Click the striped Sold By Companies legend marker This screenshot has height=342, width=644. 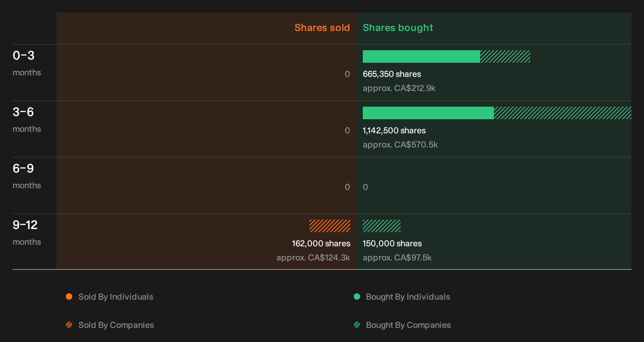[x=69, y=325]
